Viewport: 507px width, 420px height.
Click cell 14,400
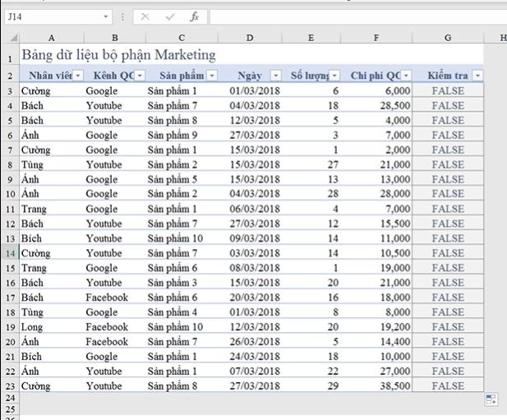(x=376, y=342)
